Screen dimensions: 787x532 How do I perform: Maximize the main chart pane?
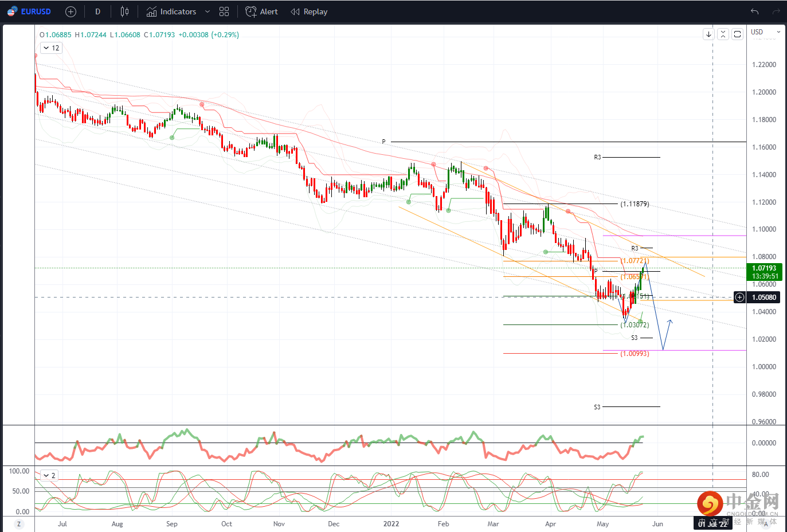point(737,34)
